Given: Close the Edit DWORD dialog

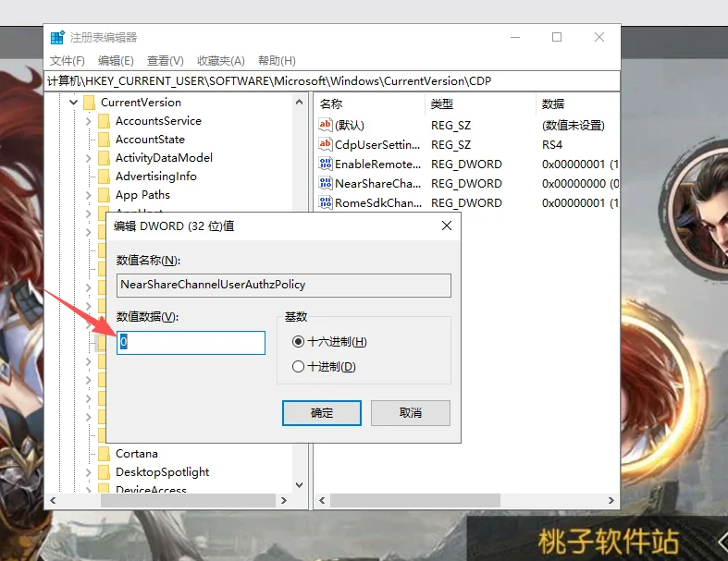Looking at the screenshot, I should (447, 226).
